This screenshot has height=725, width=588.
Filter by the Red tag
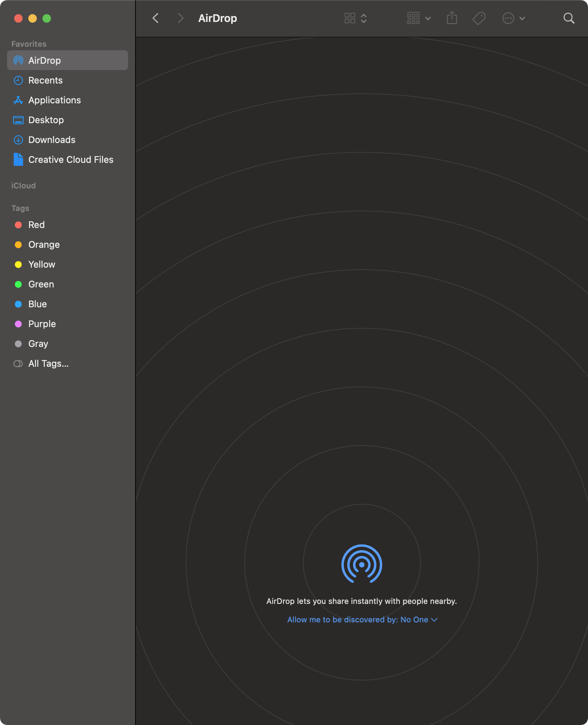68,224
